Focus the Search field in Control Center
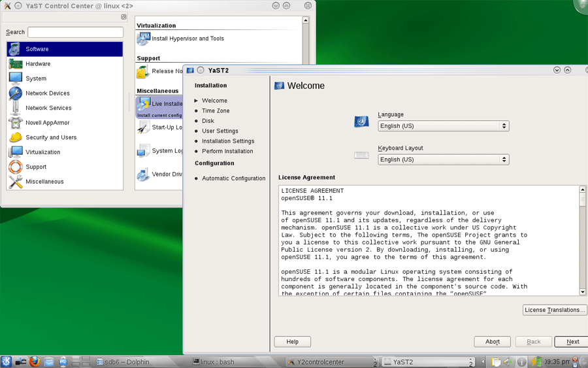588x368 pixels. tap(75, 32)
